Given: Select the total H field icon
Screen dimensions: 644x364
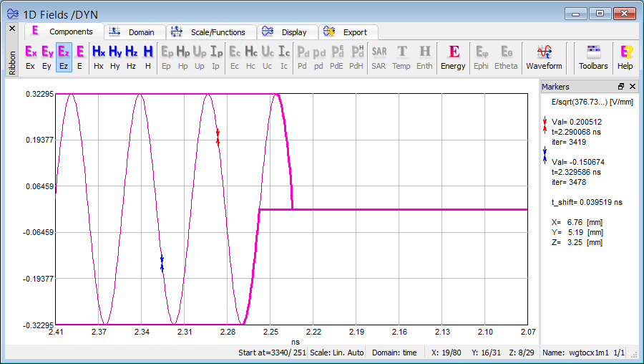Looking at the screenshot, I should tap(148, 57).
